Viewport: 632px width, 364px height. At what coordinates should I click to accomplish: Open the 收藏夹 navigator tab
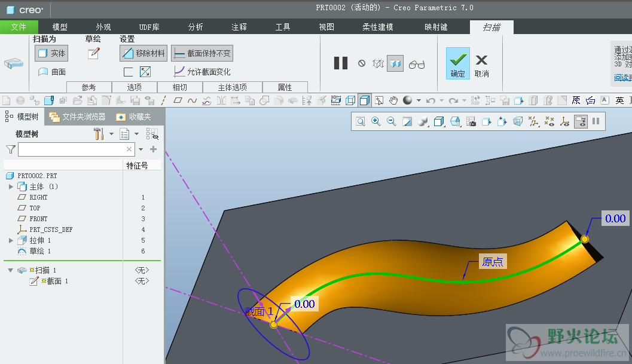click(133, 117)
